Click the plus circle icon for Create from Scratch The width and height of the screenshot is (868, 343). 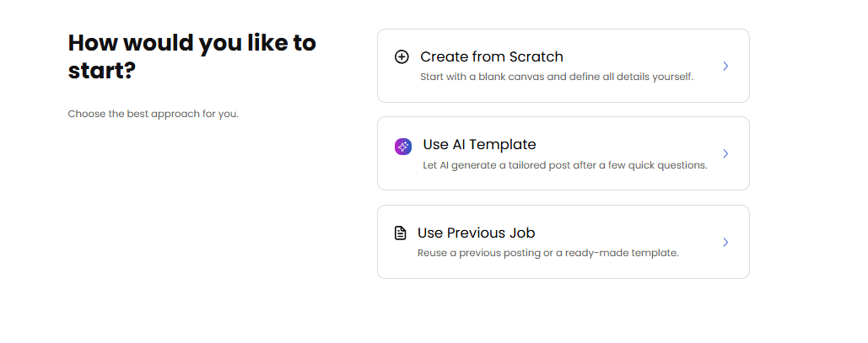(402, 57)
